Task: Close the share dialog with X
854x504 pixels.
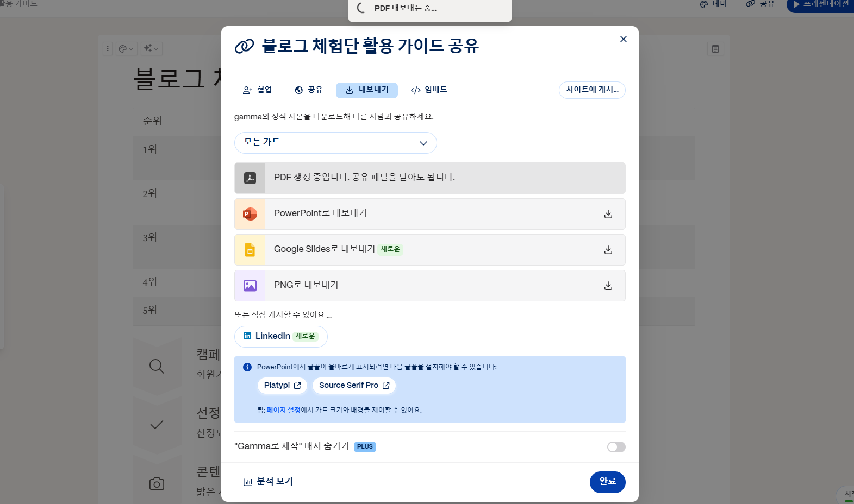Action: 624,39
